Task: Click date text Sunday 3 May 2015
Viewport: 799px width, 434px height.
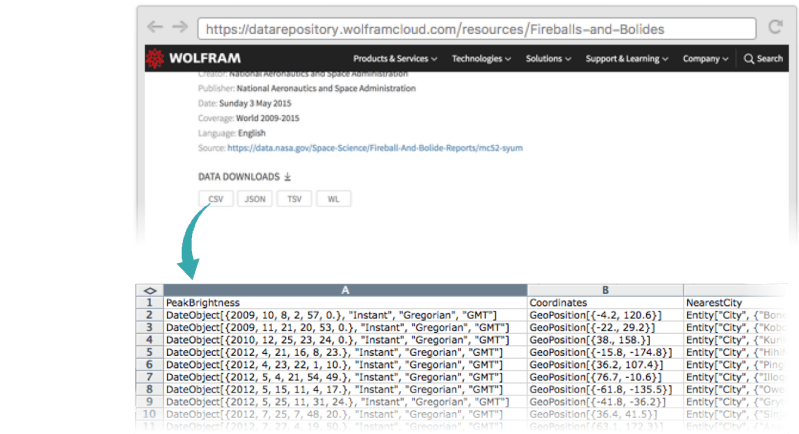Action: (x=255, y=103)
